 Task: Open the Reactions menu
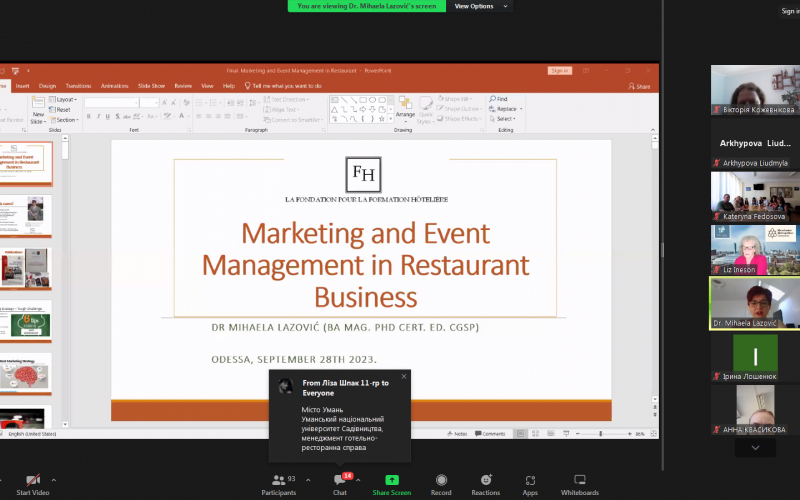(x=486, y=485)
